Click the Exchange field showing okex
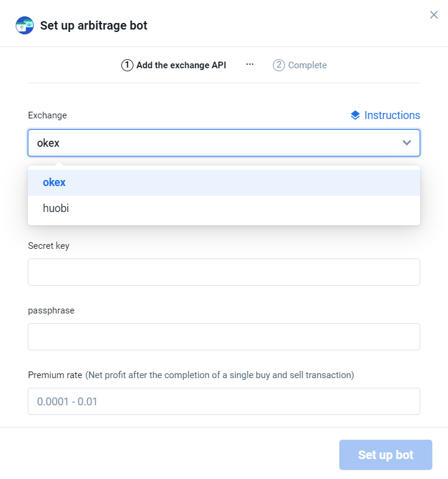Screen dimensions: 448x479 coord(211,143)
